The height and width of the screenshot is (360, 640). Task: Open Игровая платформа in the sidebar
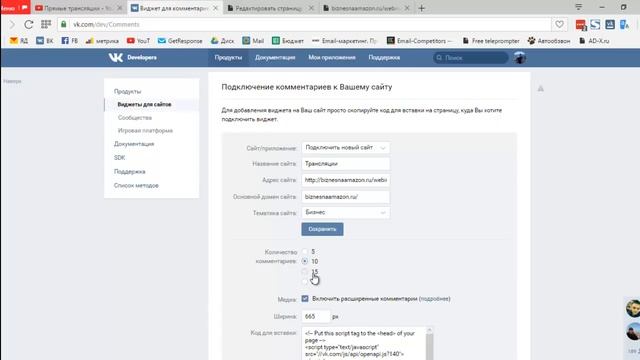pyautogui.click(x=145, y=131)
